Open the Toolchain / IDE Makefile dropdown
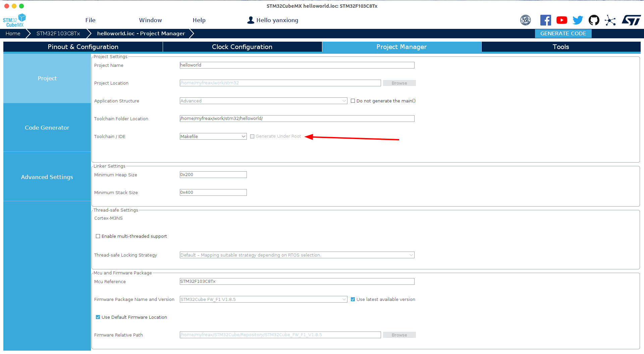This screenshot has height=354, width=644. tap(213, 136)
